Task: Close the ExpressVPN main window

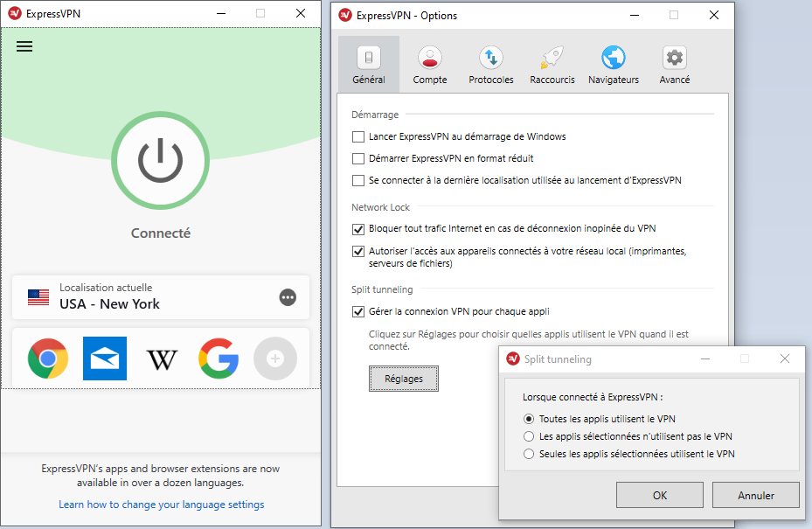Action: 301,13
